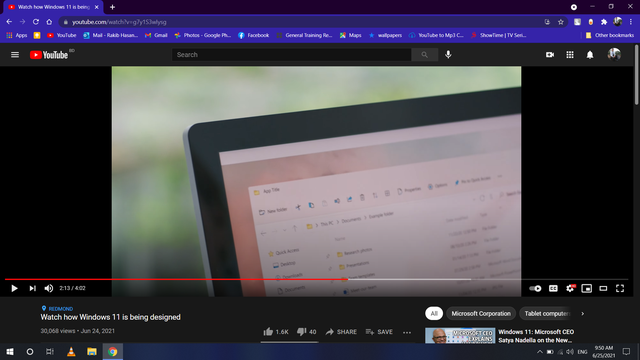Click into the YouTube Search field
Viewport: 640px width, 360px height.
(x=291, y=55)
